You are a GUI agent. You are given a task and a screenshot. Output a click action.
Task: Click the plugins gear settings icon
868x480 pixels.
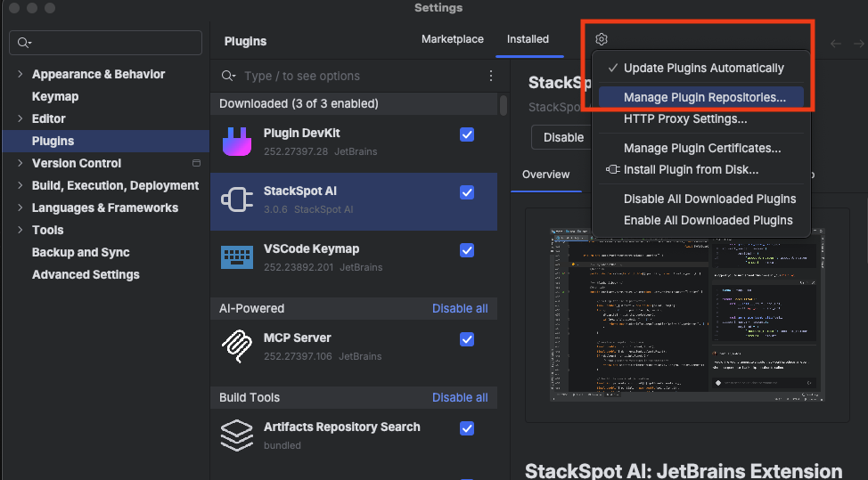(x=602, y=39)
